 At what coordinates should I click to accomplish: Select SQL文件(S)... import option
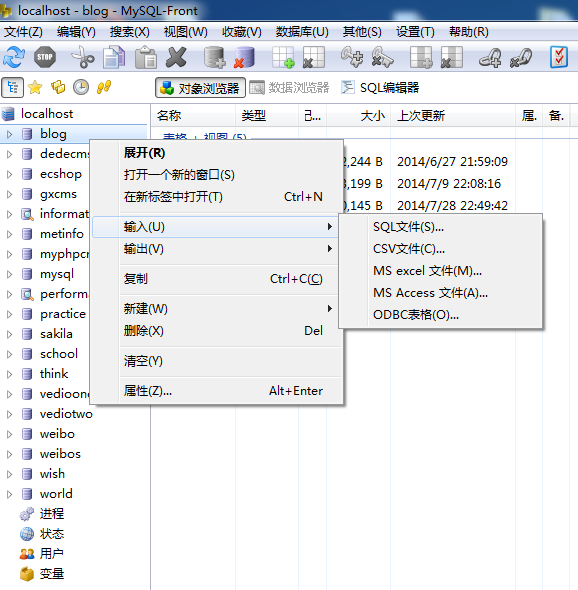coord(441,227)
